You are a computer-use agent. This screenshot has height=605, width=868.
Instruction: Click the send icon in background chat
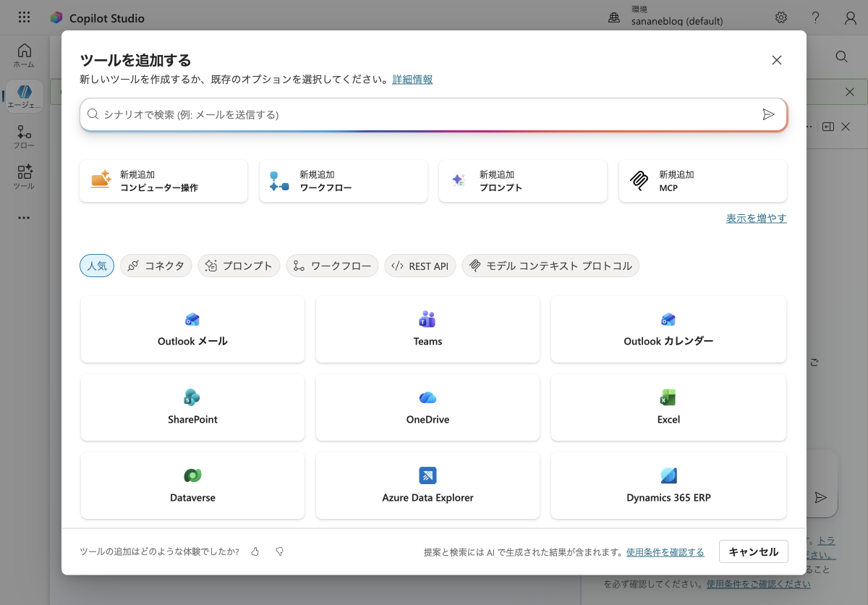(820, 497)
